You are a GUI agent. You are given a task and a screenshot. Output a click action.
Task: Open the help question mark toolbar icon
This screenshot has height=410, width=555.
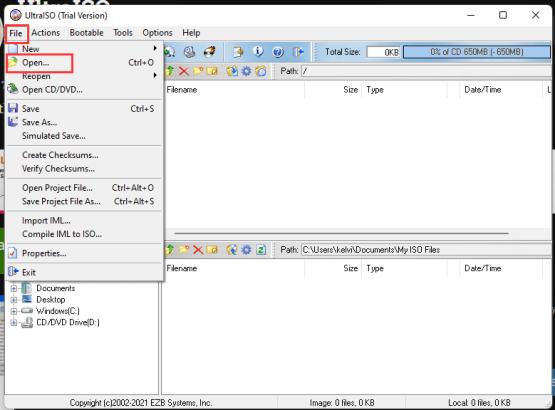[x=278, y=52]
